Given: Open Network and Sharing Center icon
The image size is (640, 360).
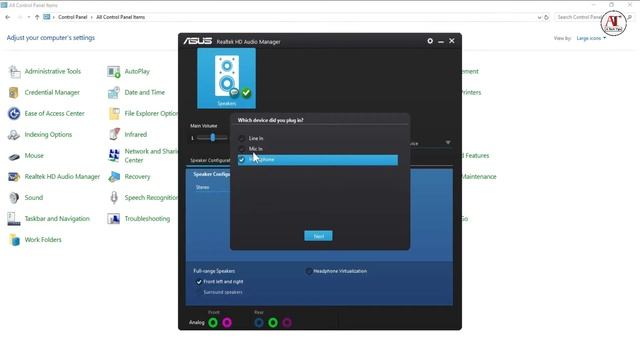Looking at the screenshot, I should tap(114, 156).
